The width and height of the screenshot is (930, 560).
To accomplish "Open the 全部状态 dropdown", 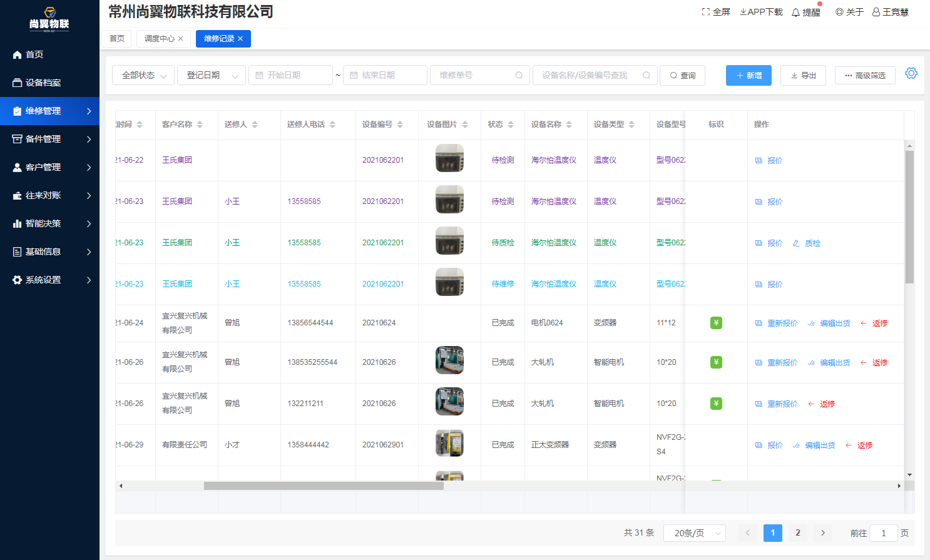I will 143,75.
